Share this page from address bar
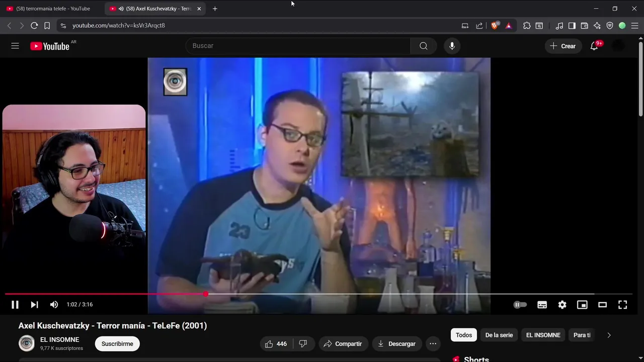The width and height of the screenshot is (644, 362). tap(479, 26)
